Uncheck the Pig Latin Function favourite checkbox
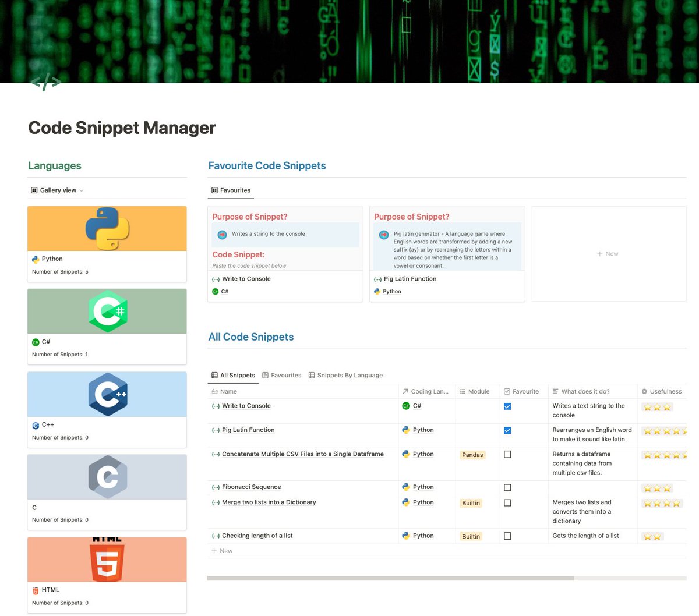Viewport: 699px width, 616px height. click(507, 430)
